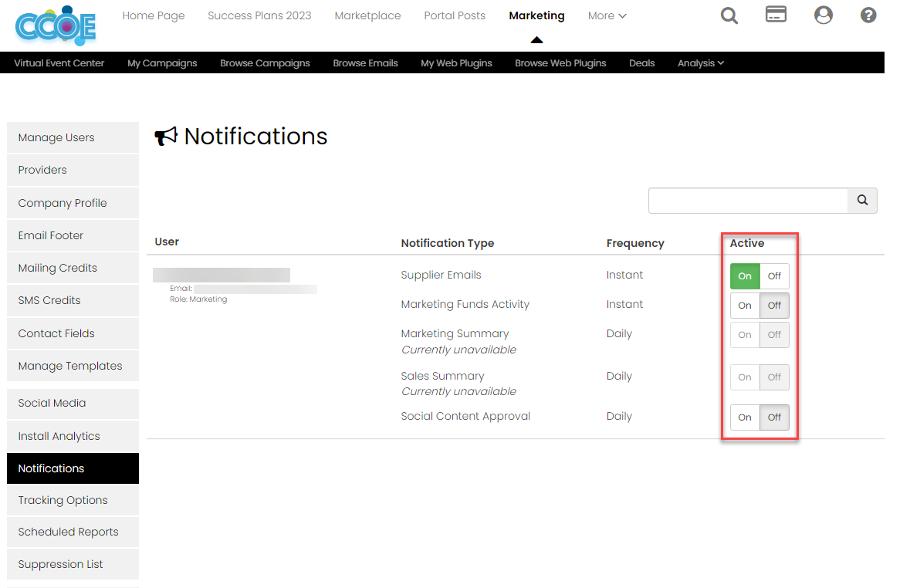Click the help question mark icon

pyautogui.click(x=868, y=15)
